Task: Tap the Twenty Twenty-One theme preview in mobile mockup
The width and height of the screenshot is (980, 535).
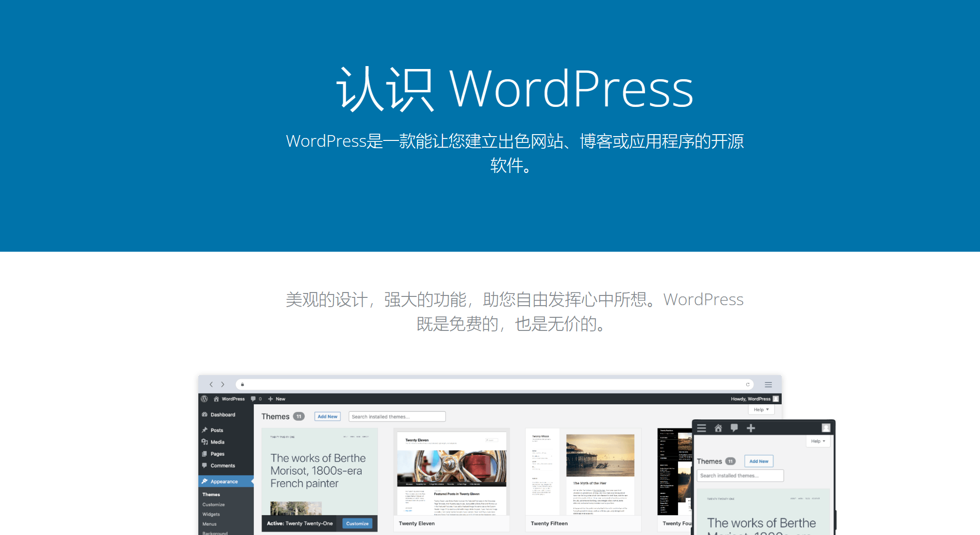Action: 763,512
